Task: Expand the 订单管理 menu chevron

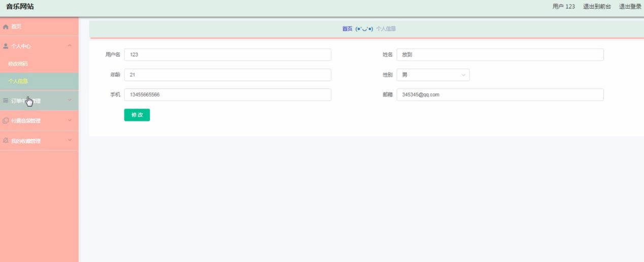Action: coord(70,101)
